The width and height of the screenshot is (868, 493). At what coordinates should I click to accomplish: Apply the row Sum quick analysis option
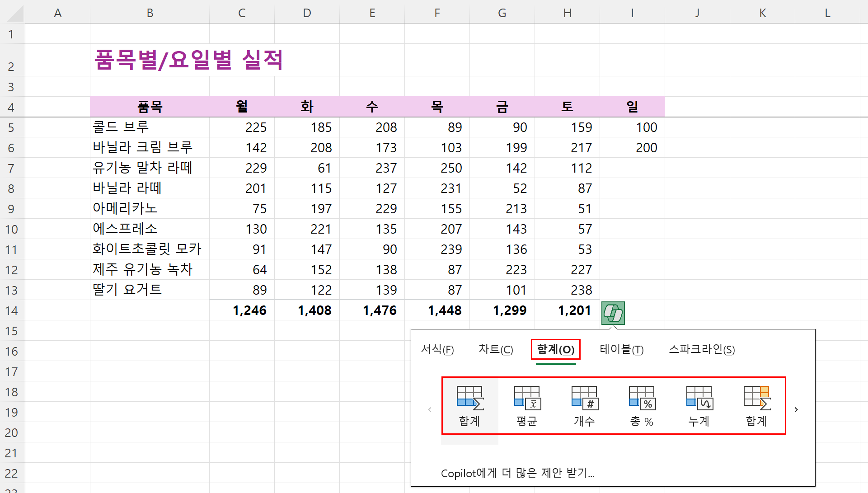click(x=469, y=406)
